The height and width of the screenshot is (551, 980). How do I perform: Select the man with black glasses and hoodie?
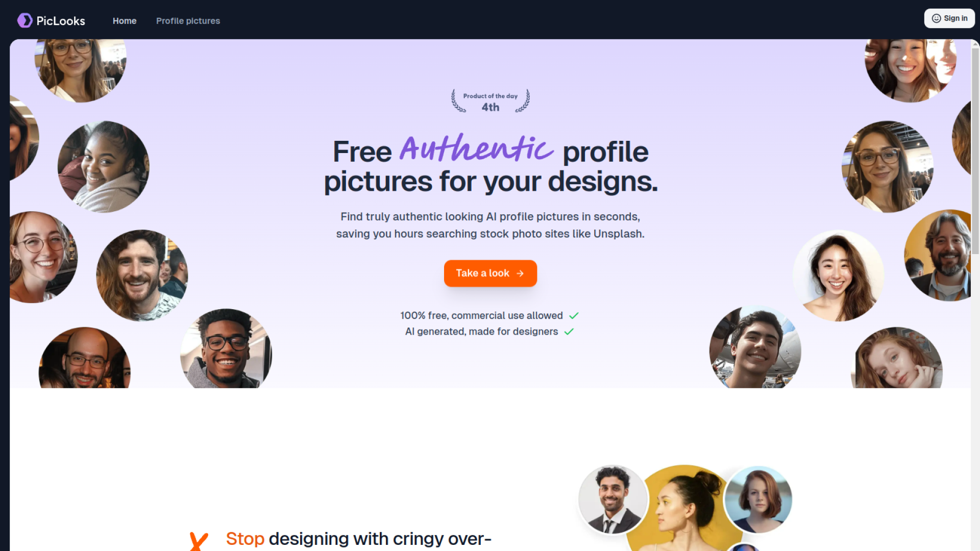pos(226,348)
